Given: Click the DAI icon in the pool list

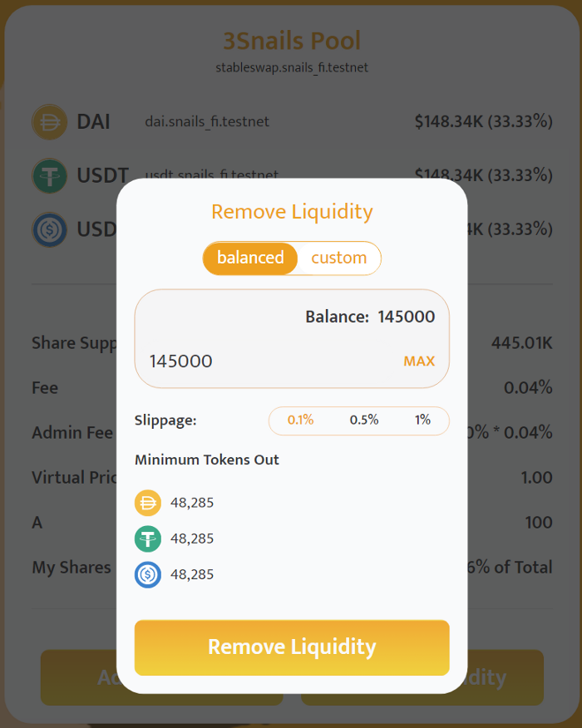Looking at the screenshot, I should pyautogui.click(x=49, y=122).
